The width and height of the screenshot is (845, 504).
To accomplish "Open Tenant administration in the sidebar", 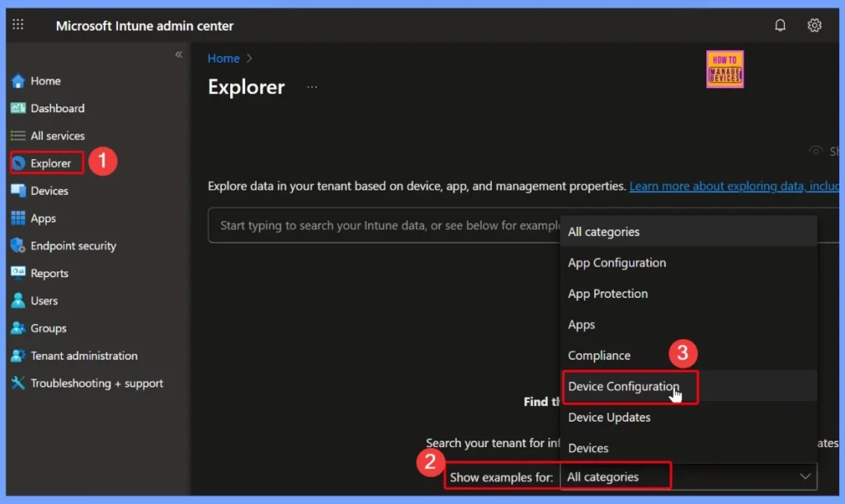I will tap(83, 356).
